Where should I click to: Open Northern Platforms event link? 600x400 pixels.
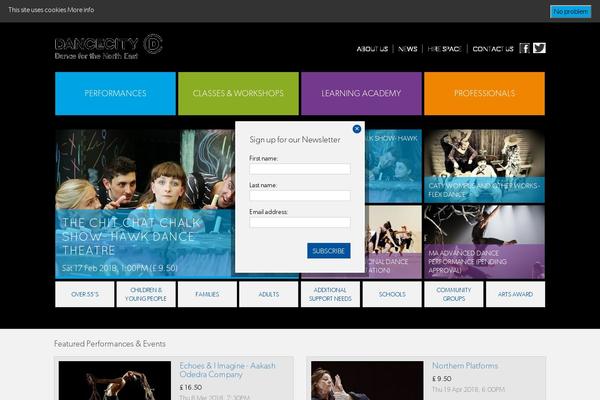click(465, 366)
